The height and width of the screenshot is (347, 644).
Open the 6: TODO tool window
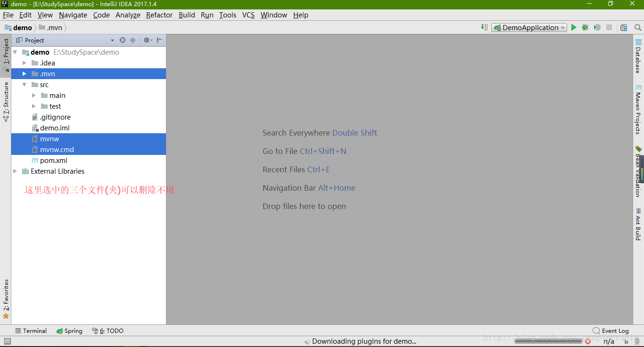(107, 331)
